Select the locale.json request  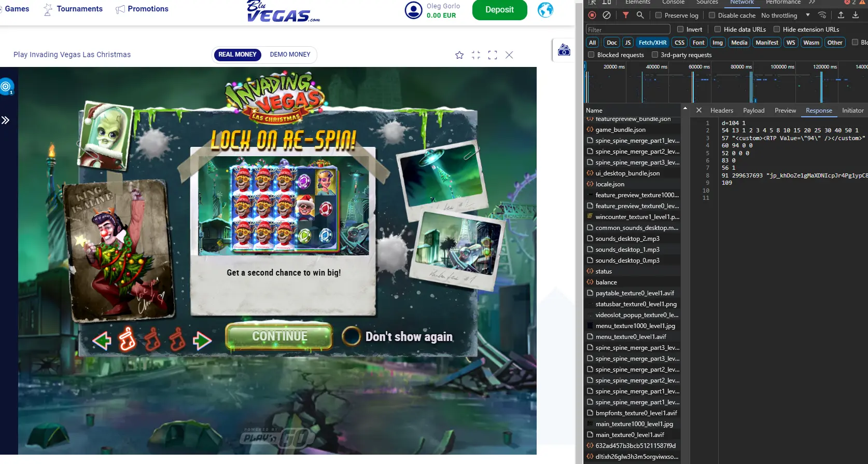pyautogui.click(x=633, y=184)
